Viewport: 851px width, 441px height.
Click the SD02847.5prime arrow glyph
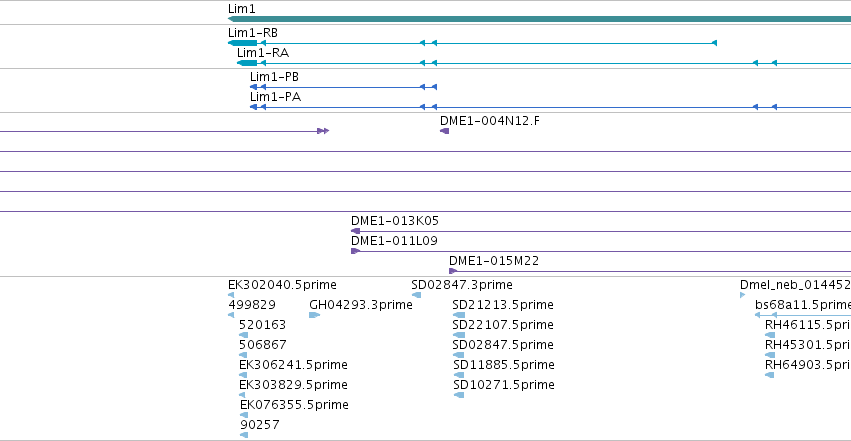click(458, 355)
